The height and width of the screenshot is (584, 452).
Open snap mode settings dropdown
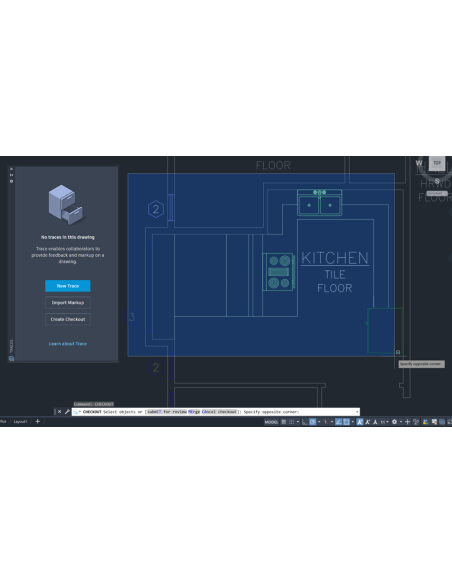[x=298, y=422]
